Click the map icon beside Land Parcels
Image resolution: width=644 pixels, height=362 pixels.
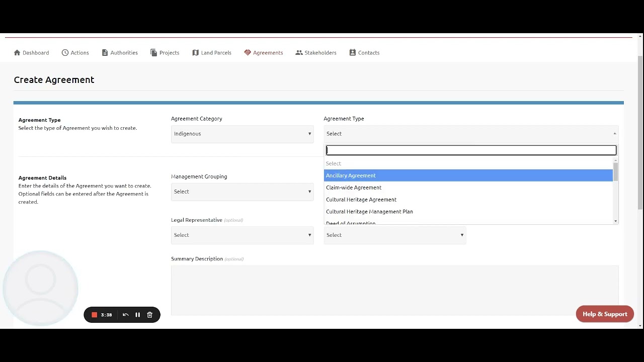tap(196, 53)
